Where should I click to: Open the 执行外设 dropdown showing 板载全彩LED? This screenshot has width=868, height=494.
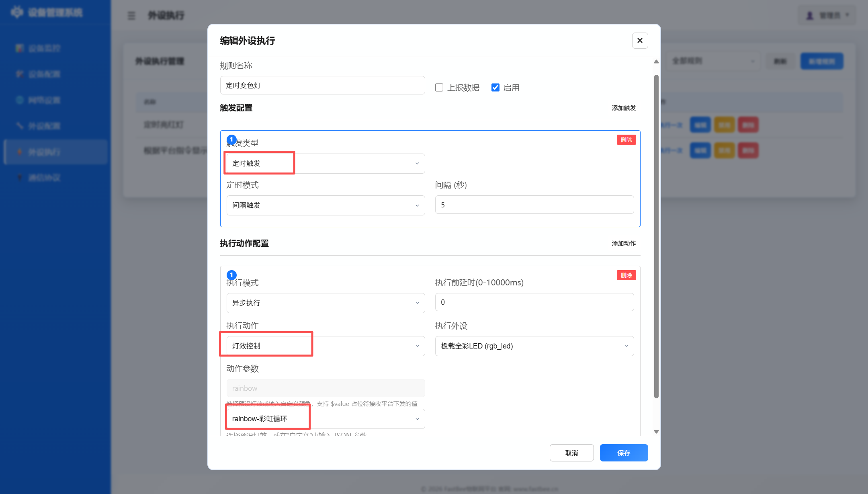(534, 346)
